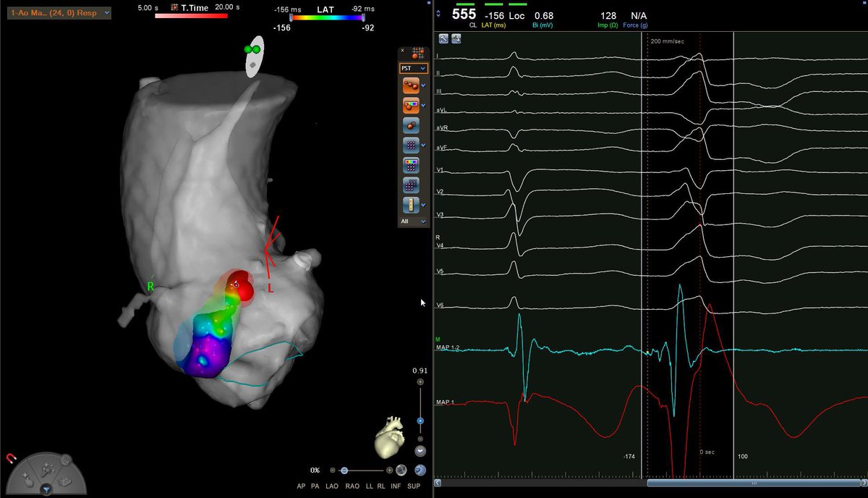Switch to the AP view
This screenshot has width=868, height=498.
(x=302, y=486)
